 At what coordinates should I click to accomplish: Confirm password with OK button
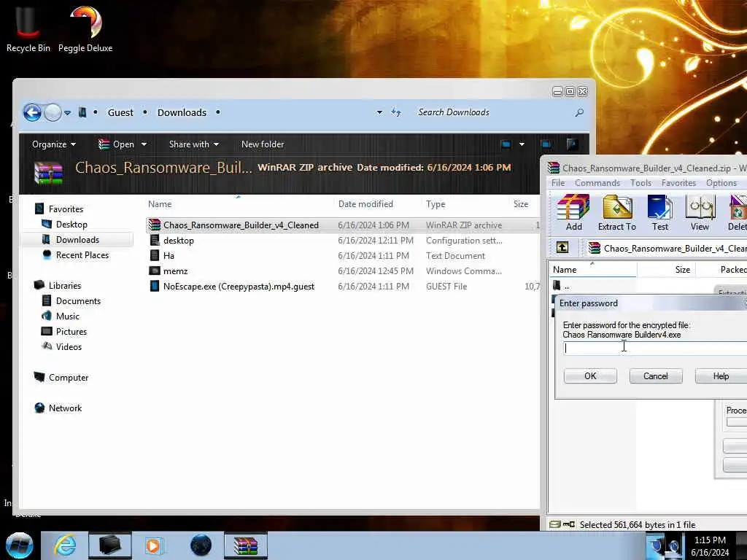pyautogui.click(x=590, y=376)
